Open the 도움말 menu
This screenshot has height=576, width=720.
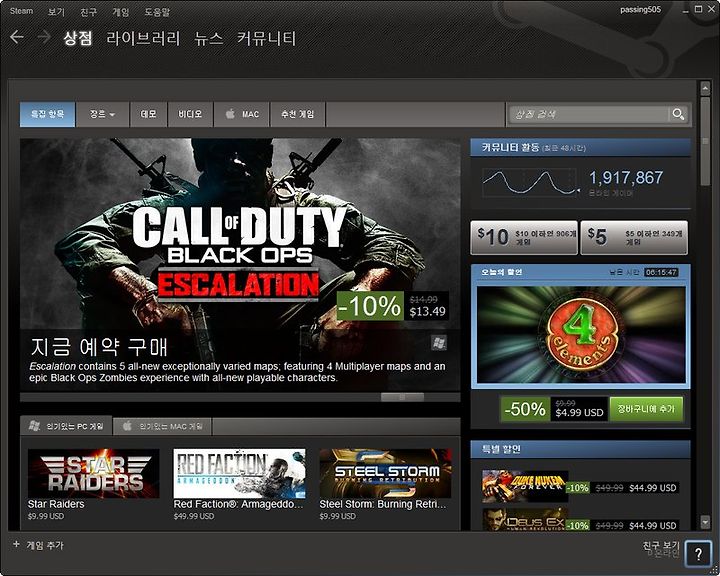[x=157, y=12]
